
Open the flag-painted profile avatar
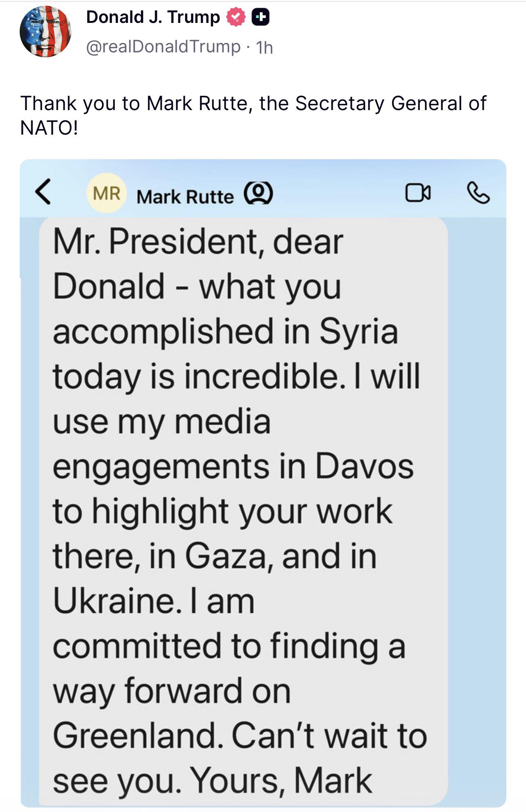[x=45, y=32]
